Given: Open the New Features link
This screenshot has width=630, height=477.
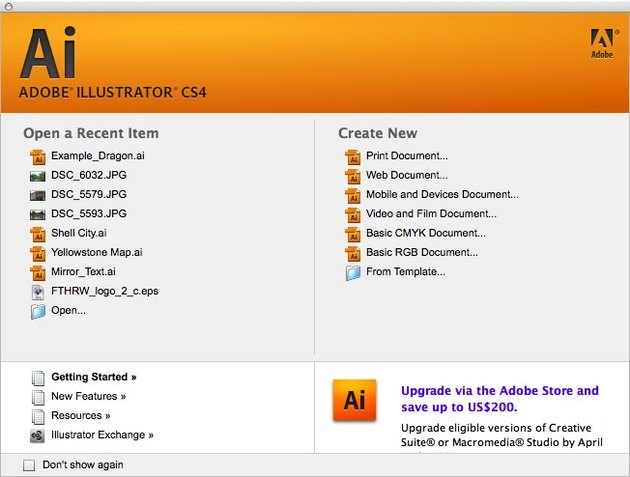Looking at the screenshot, I should coord(89,396).
